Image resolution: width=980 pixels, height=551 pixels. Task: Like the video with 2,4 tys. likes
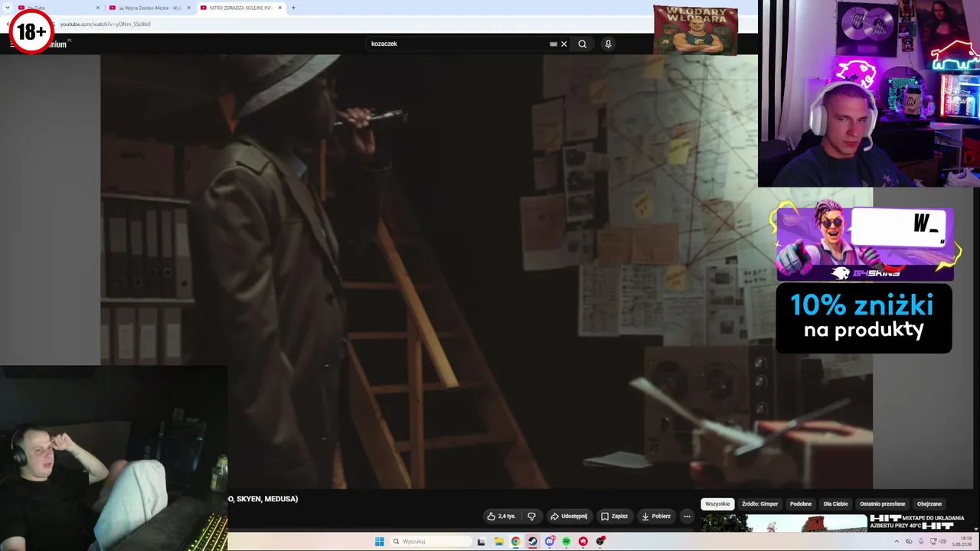tap(501, 517)
